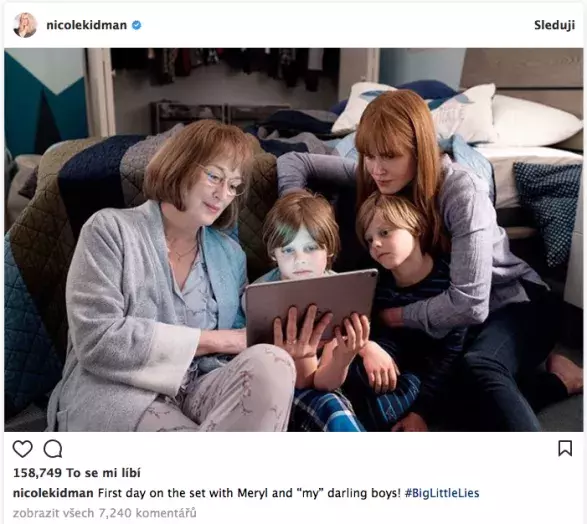This screenshot has height=524, width=587.
Task: Save the post with the bookmark icon
Action: click(565, 448)
